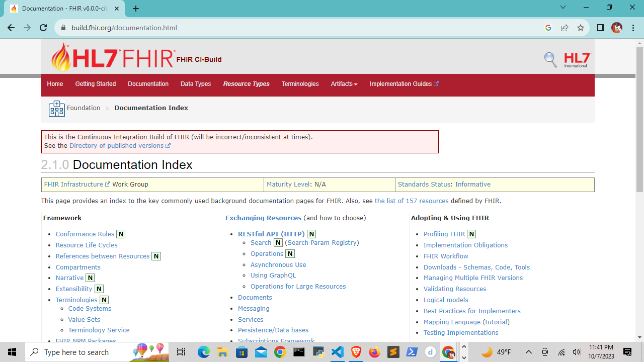Open the Terminologies nav item
644x362 pixels.
[x=300, y=84]
